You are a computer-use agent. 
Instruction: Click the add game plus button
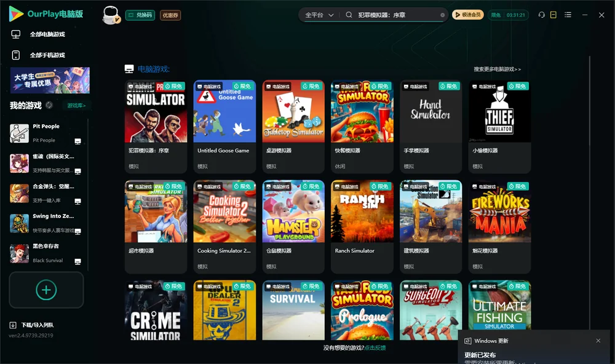click(x=46, y=290)
